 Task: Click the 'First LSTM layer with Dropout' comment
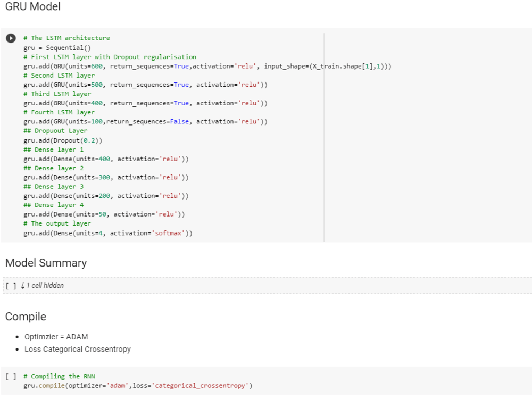(x=110, y=57)
